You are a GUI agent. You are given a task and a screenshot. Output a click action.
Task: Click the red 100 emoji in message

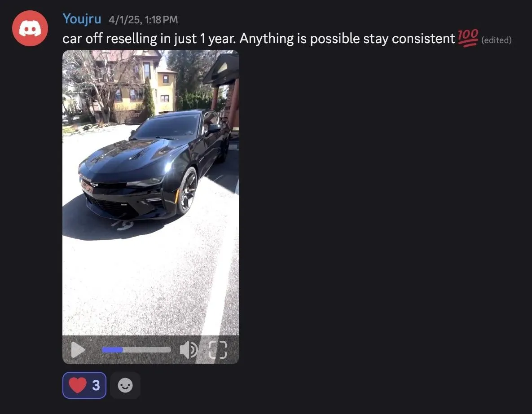click(468, 38)
